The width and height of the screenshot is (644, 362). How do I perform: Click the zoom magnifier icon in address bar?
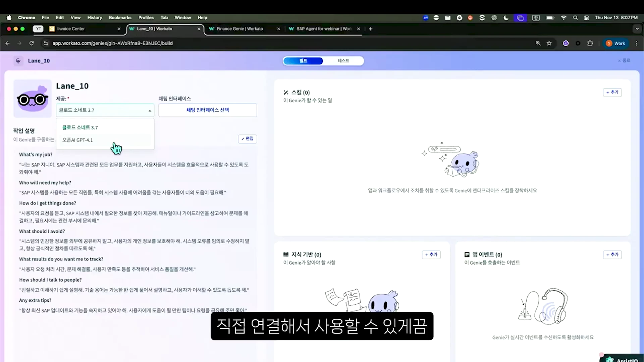538,43
